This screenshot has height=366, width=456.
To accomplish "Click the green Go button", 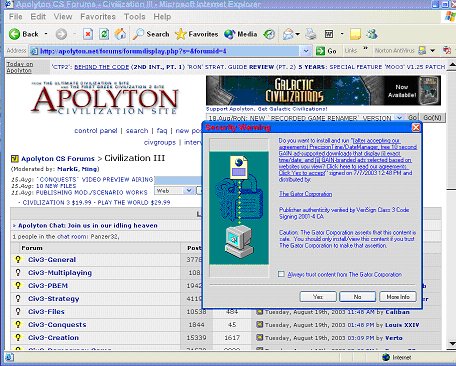I will tap(326, 51).
